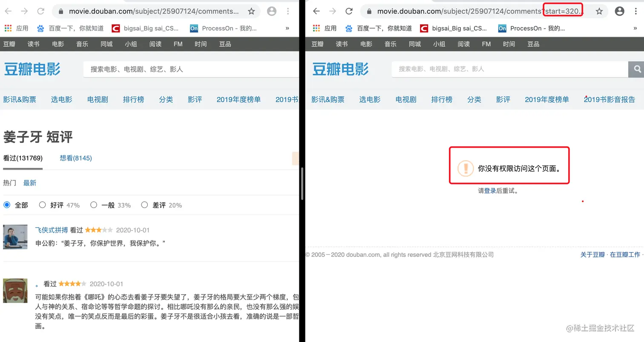Click 飞侠式拼搏's avatar thumbnail

[15, 237]
